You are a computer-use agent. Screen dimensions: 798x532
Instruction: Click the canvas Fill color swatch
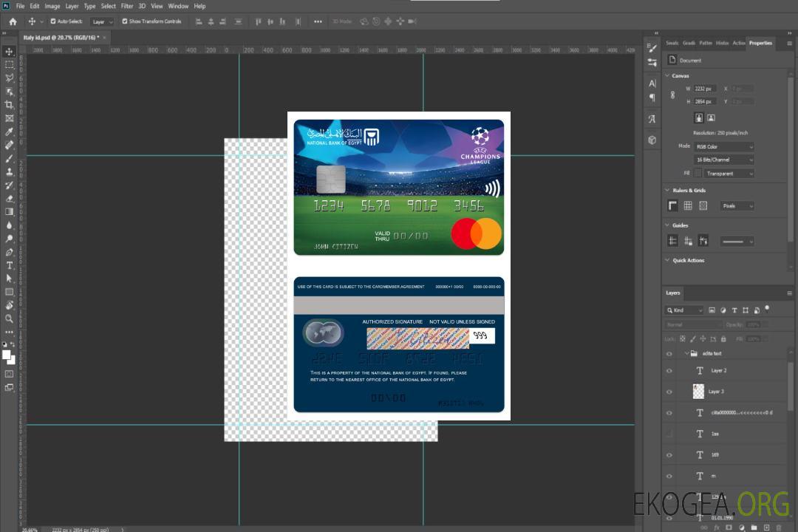[698, 174]
